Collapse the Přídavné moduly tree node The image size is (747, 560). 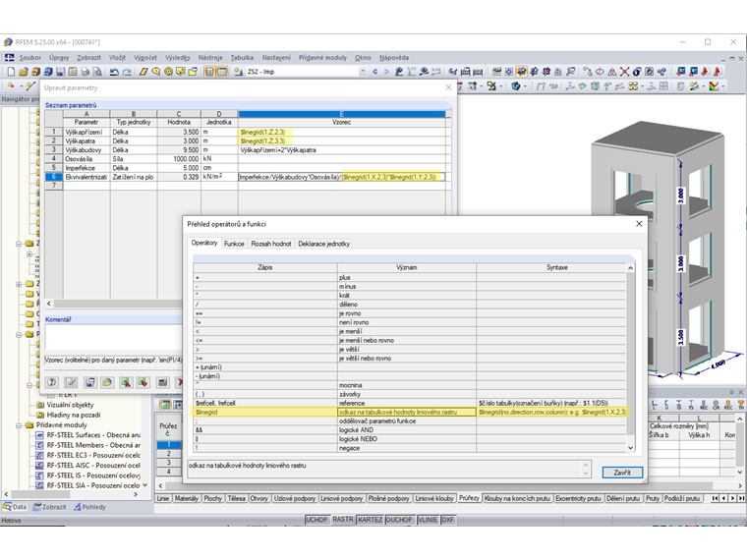click(x=19, y=425)
